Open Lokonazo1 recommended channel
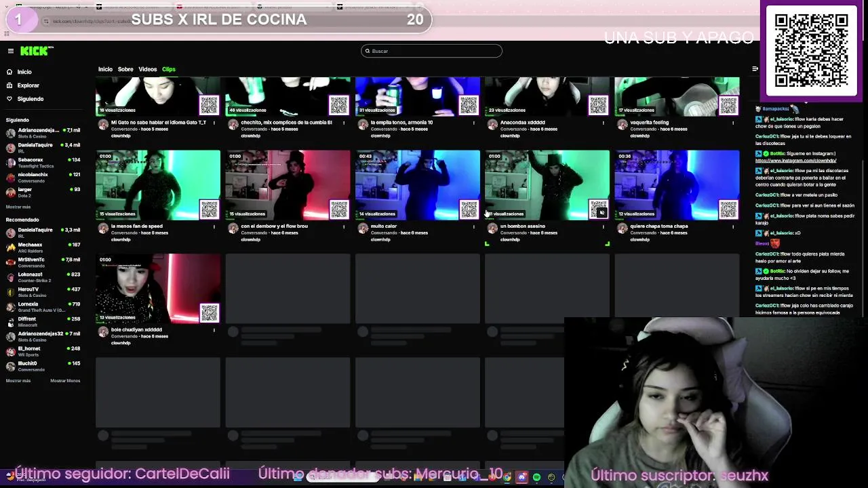868x488 pixels. pos(43,277)
